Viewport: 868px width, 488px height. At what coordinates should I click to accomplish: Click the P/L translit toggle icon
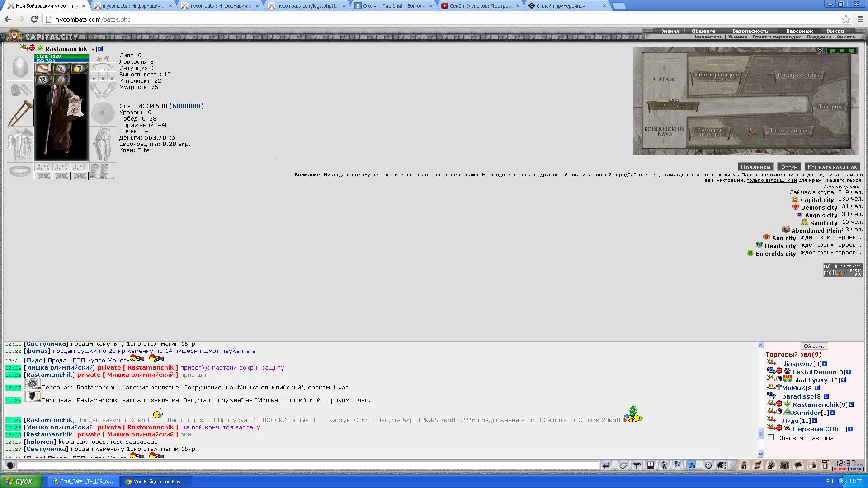(677, 465)
